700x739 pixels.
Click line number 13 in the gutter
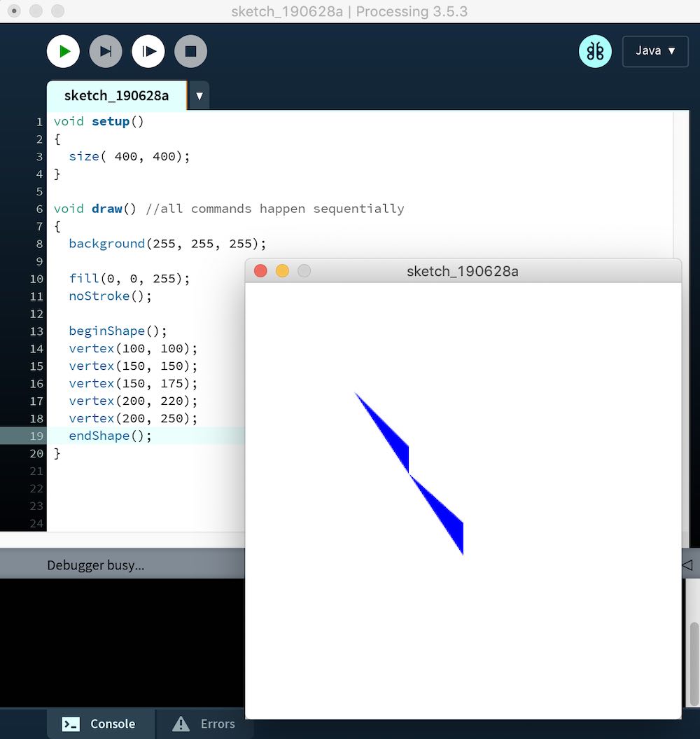(x=36, y=331)
